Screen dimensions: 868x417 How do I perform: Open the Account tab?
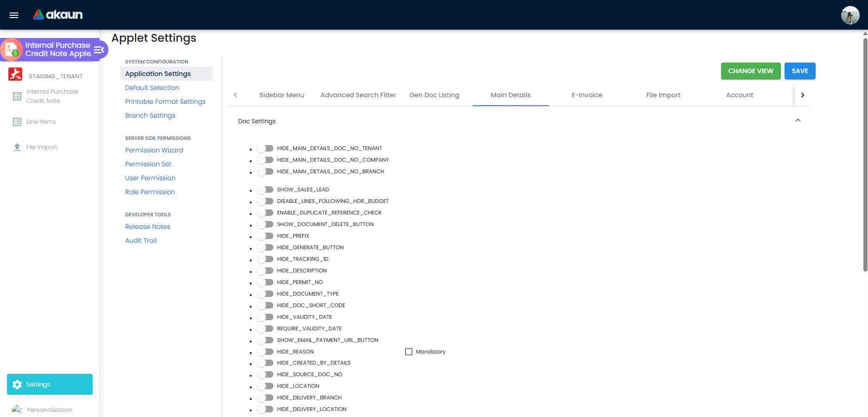tap(740, 95)
